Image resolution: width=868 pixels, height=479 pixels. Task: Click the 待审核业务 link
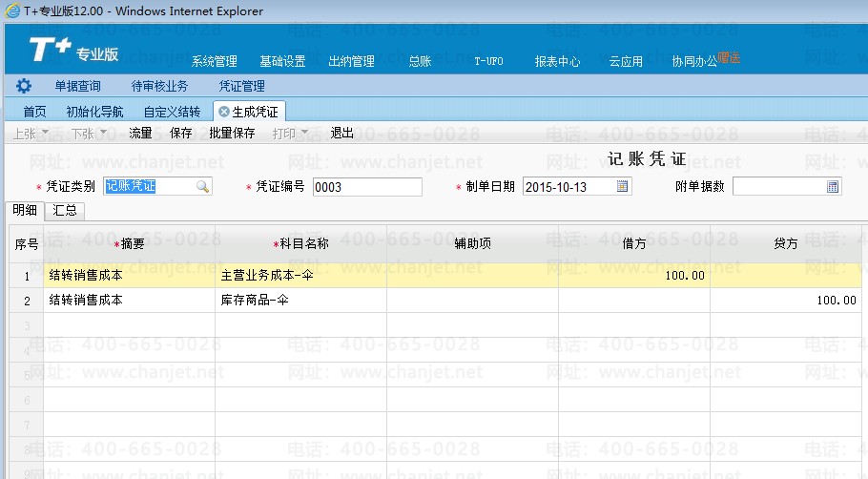point(159,86)
